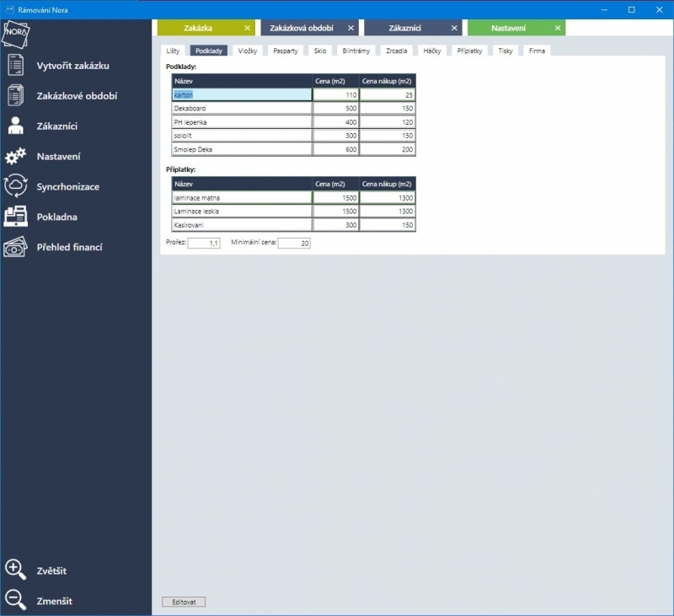Select the Dekaboard name cell
Screen dimensions: 674x616
242,109
